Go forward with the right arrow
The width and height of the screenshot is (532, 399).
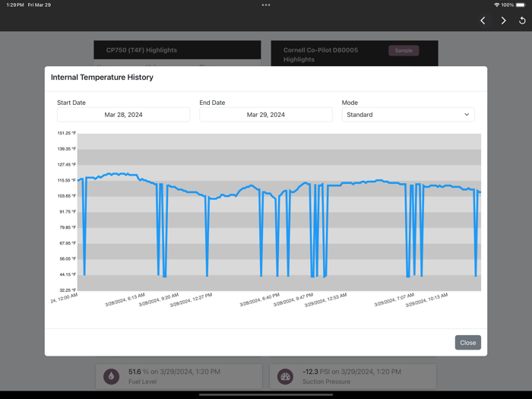(503, 21)
